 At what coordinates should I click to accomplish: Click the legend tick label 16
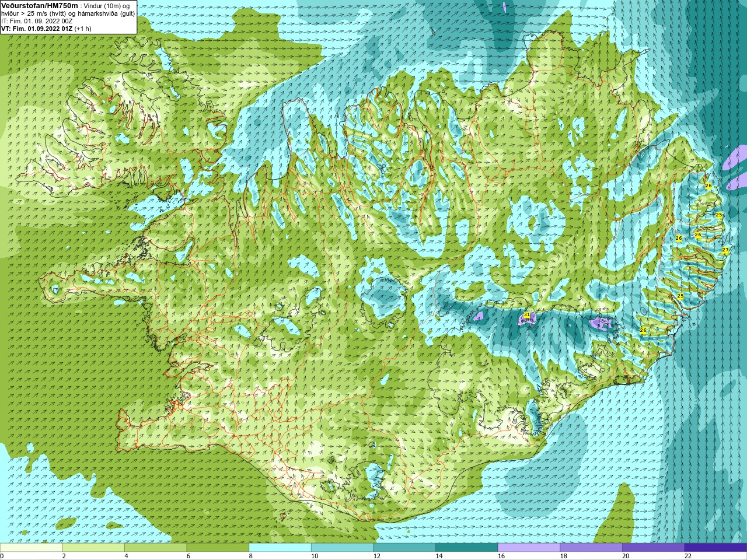point(501,556)
